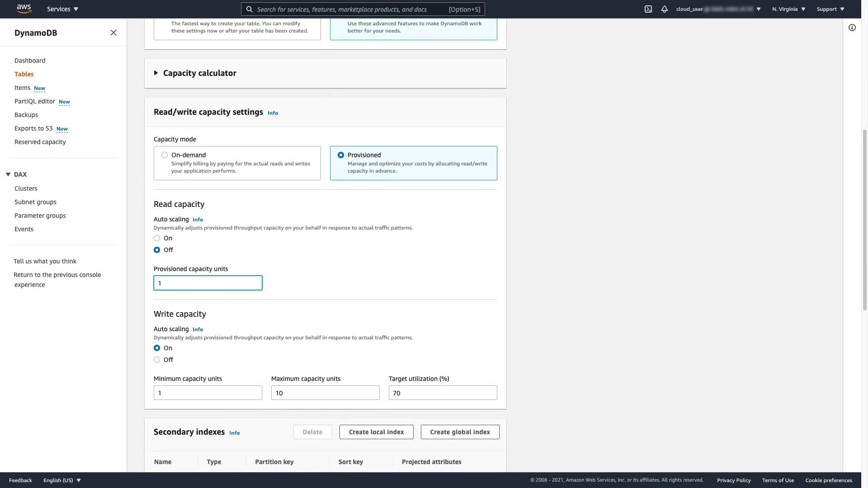Open the CloudShell terminal icon
This screenshot has height=488, width=868.
(648, 9)
